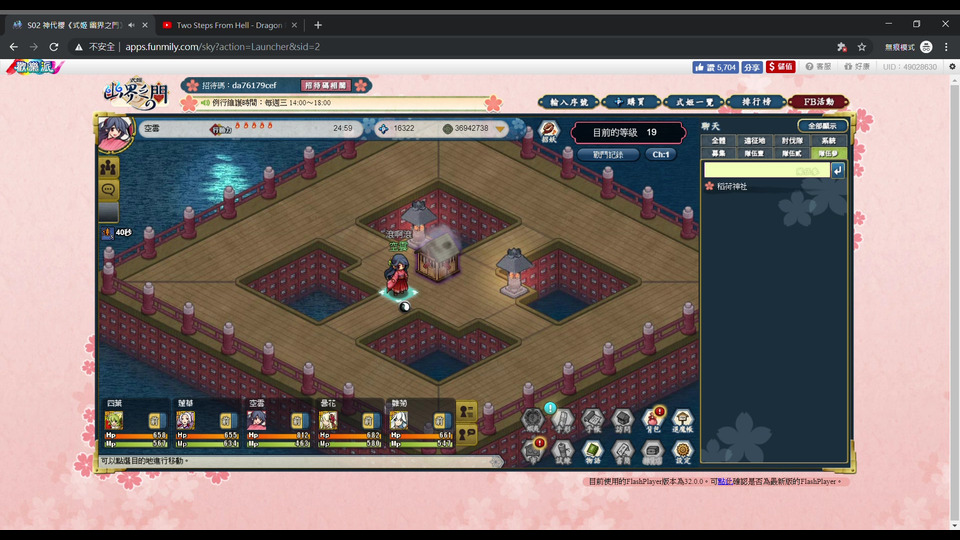Click the small shrine building on the map
The height and width of the screenshot is (540, 960).
click(438, 256)
